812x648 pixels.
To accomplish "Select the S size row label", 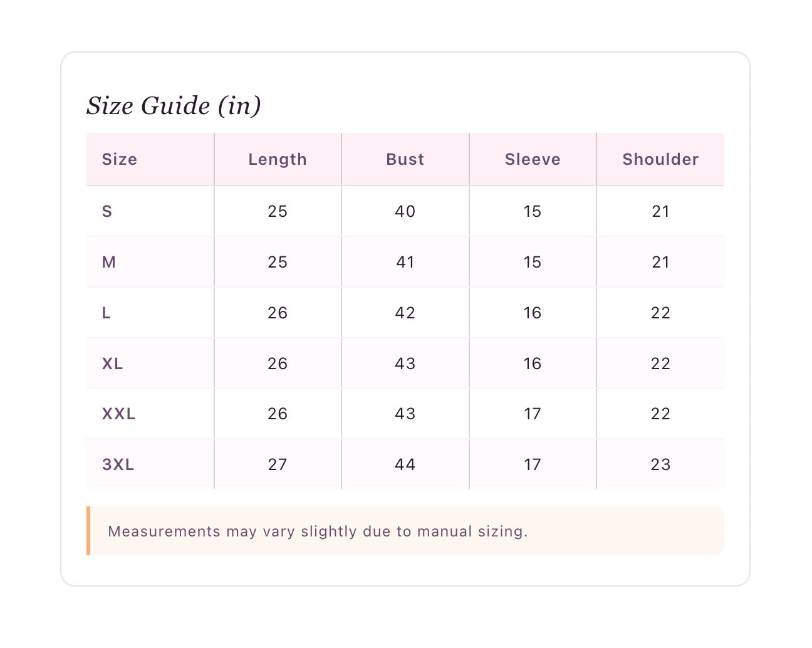I will click(107, 211).
